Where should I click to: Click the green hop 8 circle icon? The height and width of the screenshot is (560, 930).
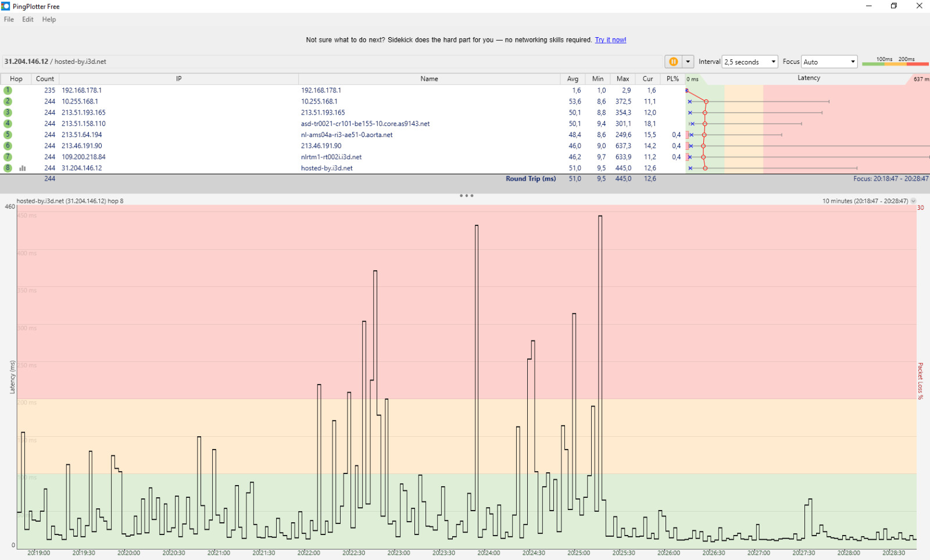tap(8, 168)
